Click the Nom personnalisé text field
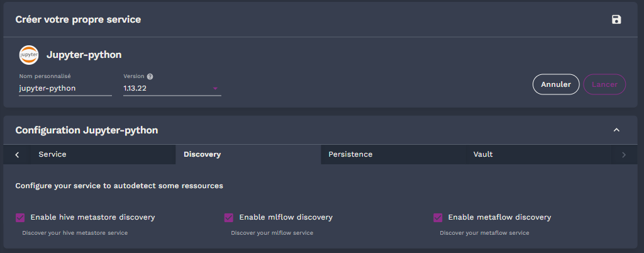Image resolution: width=644 pixels, height=253 pixels. point(65,89)
